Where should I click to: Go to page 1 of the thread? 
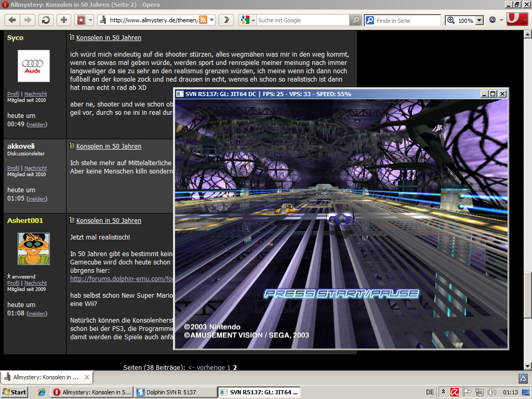pyautogui.click(x=229, y=367)
